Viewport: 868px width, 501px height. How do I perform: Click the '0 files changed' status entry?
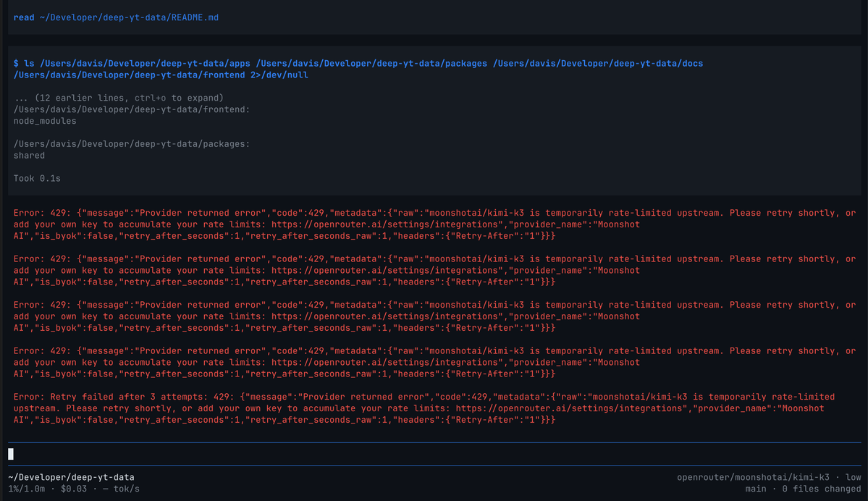pos(822,489)
